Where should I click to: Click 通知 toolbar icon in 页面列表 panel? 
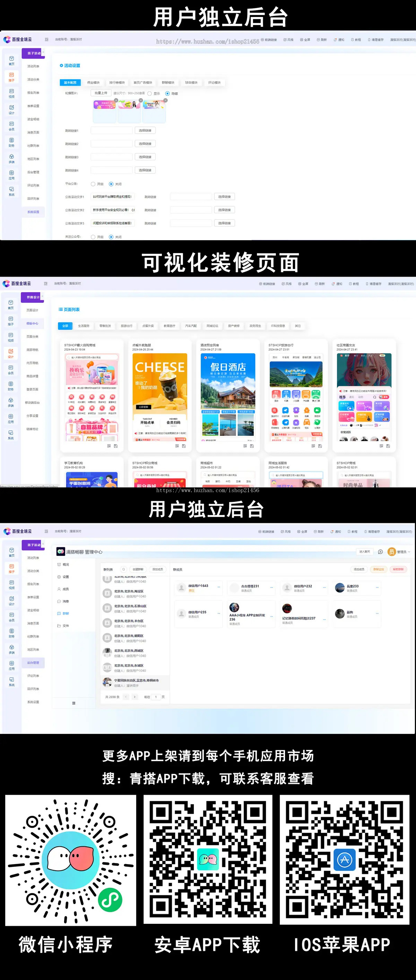pos(337,284)
